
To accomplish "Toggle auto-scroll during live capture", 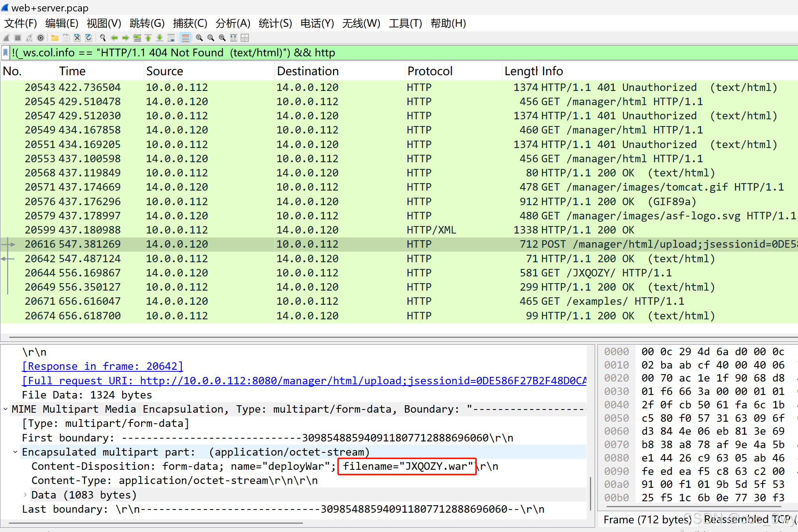I will click(x=171, y=38).
